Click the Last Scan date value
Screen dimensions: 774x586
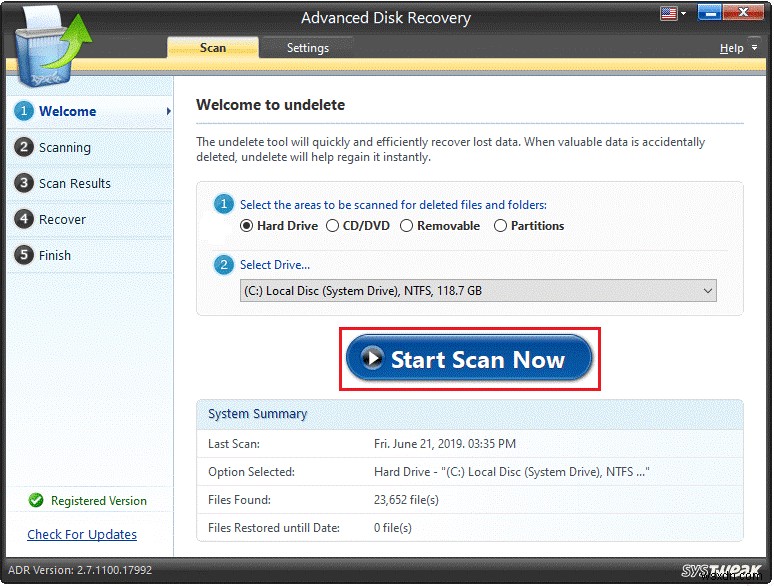[x=445, y=444]
